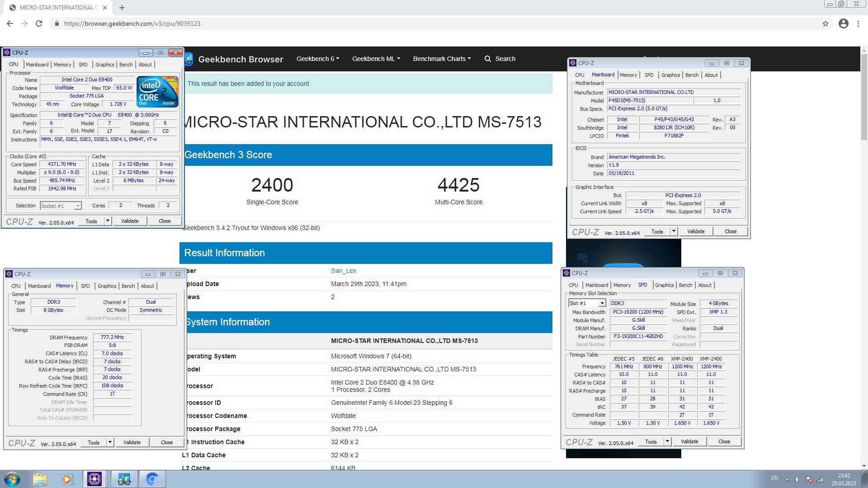Open the San_Lex user profile link
The image size is (868, 488).
pyautogui.click(x=344, y=271)
